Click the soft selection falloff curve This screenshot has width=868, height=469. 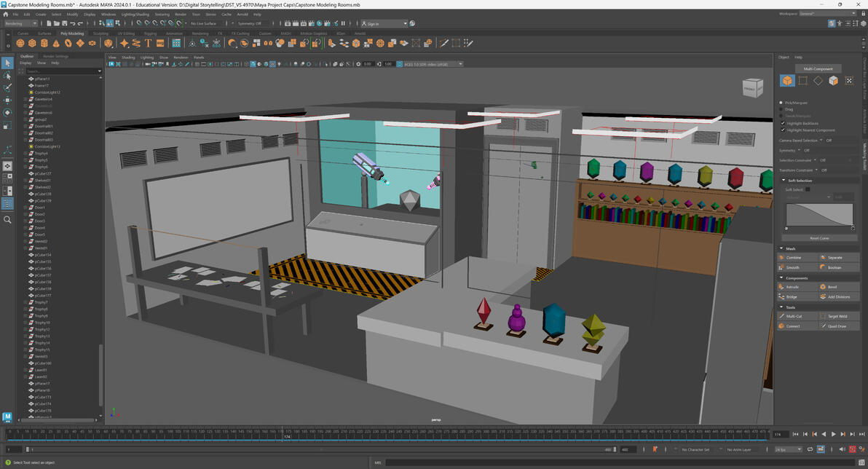(x=819, y=215)
